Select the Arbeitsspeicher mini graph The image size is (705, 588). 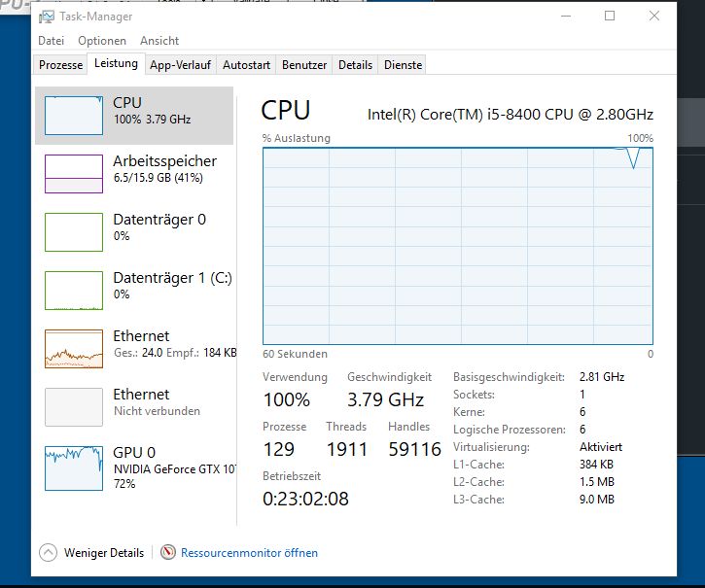point(74,174)
